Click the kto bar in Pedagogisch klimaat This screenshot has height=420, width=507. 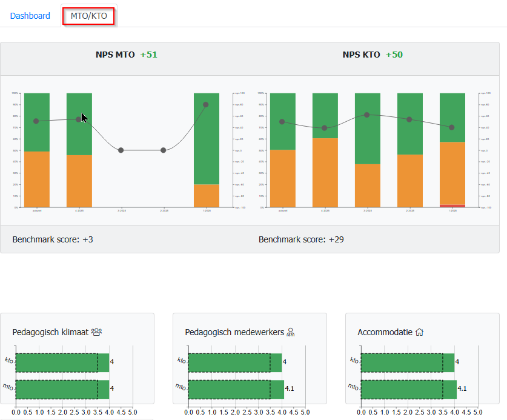(62, 362)
